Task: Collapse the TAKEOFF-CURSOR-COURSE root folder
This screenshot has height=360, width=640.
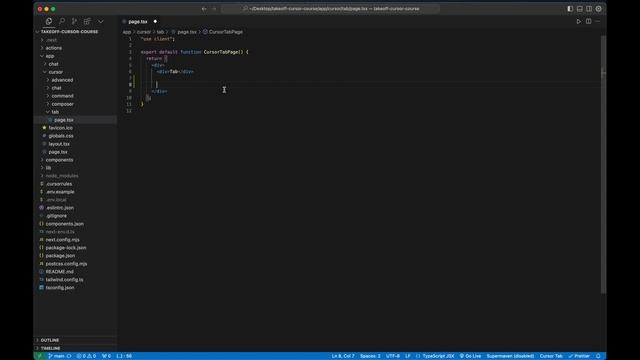Action: 69,32
